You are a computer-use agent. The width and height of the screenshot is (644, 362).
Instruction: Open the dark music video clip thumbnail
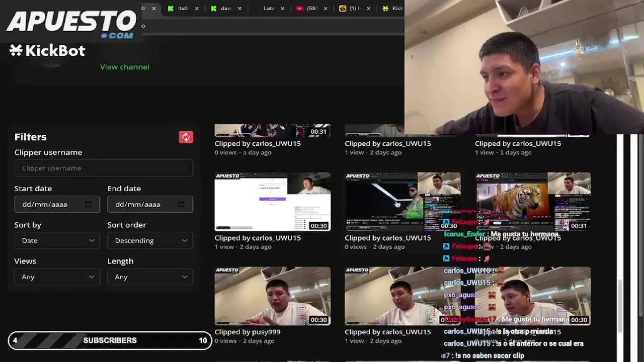click(x=403, y=202)
